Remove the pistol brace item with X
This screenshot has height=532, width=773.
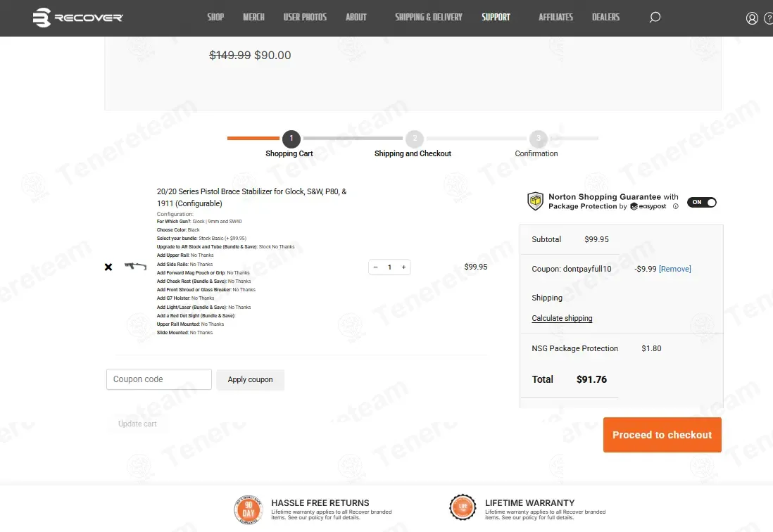pyautogui.click(x=108, y=267)
